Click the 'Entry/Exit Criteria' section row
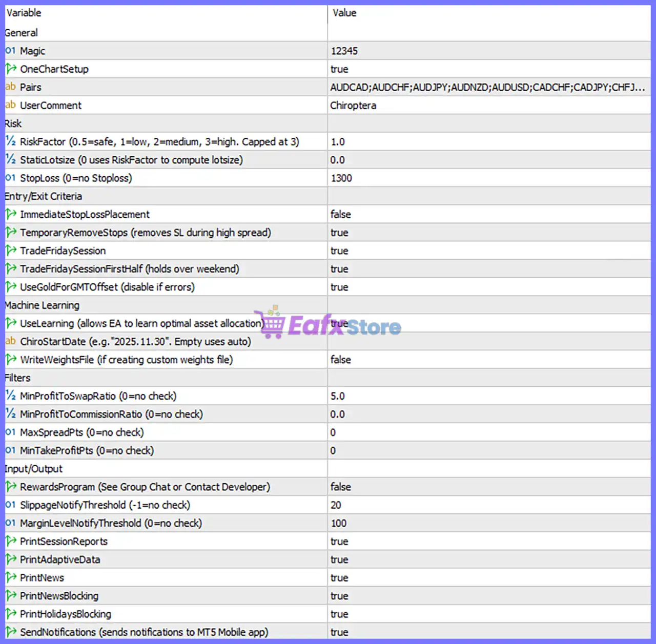Image resolution: width=656 pixels, height=644 pixels. 327,196
